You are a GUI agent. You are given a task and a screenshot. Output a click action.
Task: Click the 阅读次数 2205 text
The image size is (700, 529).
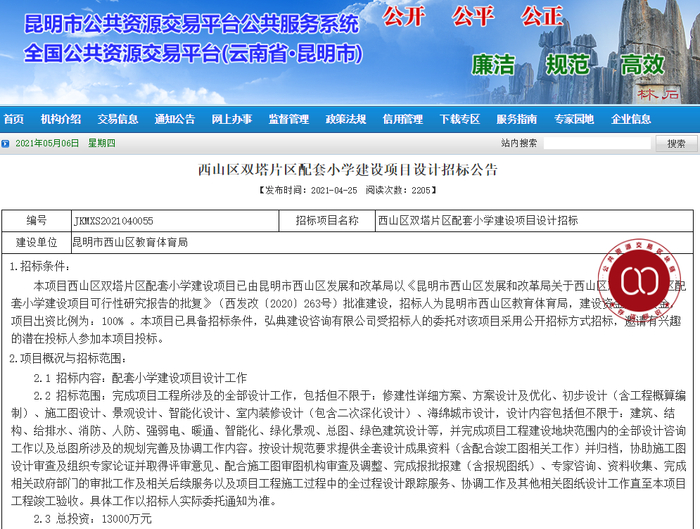398,191
